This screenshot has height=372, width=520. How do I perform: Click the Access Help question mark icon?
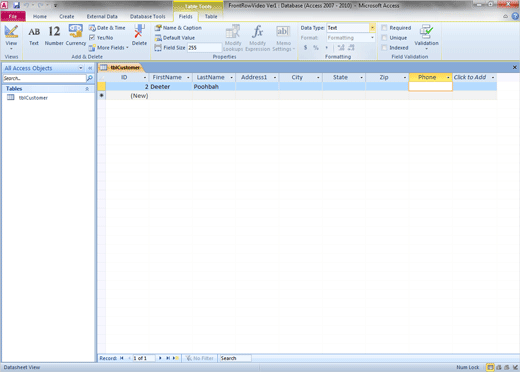pos(515,16)
